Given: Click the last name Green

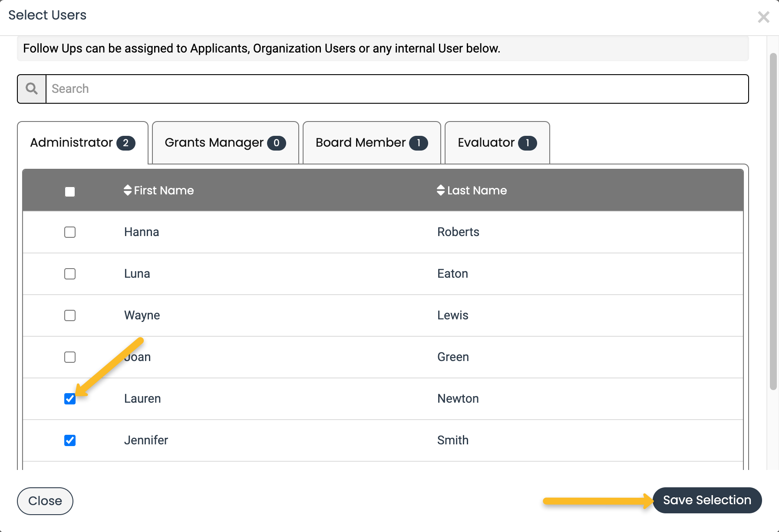Looking at the screenshot, I should 453,357.
